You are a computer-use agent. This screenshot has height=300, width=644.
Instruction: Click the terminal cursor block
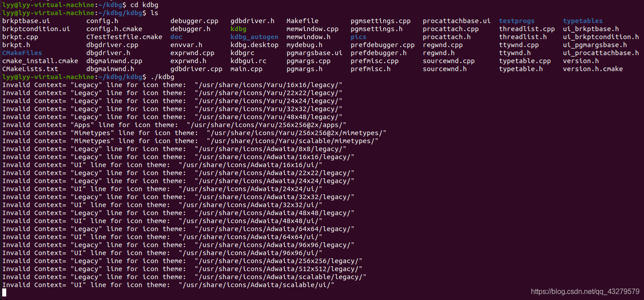4,292
